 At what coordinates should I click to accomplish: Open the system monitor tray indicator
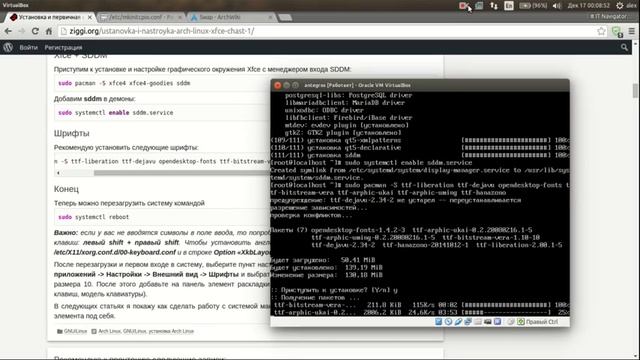479,6
